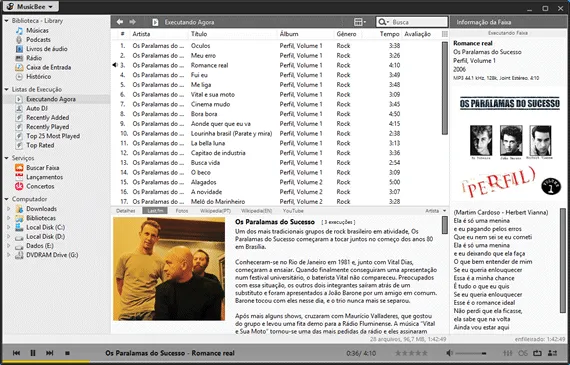Sort by the Título column header
The width and height of the screenshot is (570, 365).
[199, 34]
